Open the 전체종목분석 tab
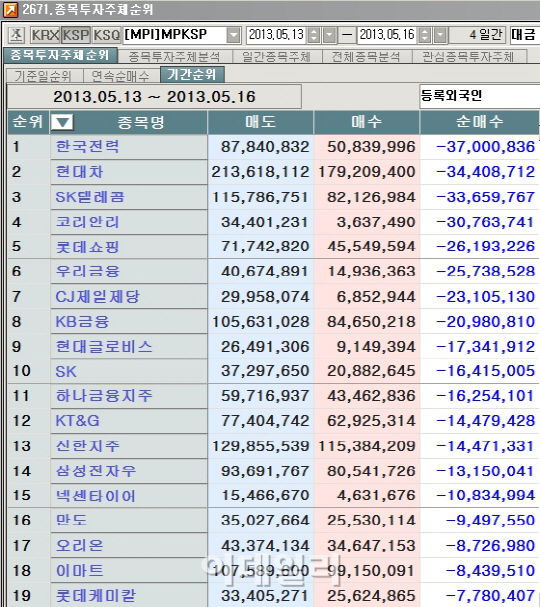The height and width of the screenshot is (607, 540). (x=366, y=57)
